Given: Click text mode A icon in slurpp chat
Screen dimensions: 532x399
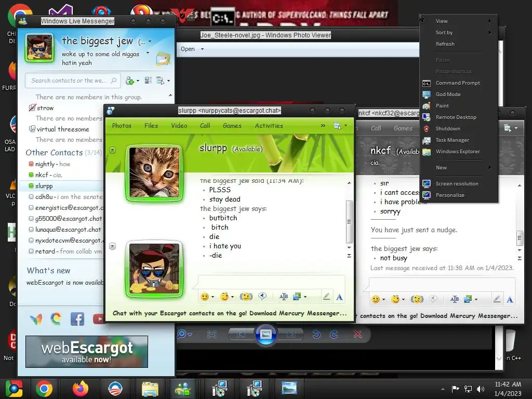Looking at the screenshot, I should click(x=339, y=297).
